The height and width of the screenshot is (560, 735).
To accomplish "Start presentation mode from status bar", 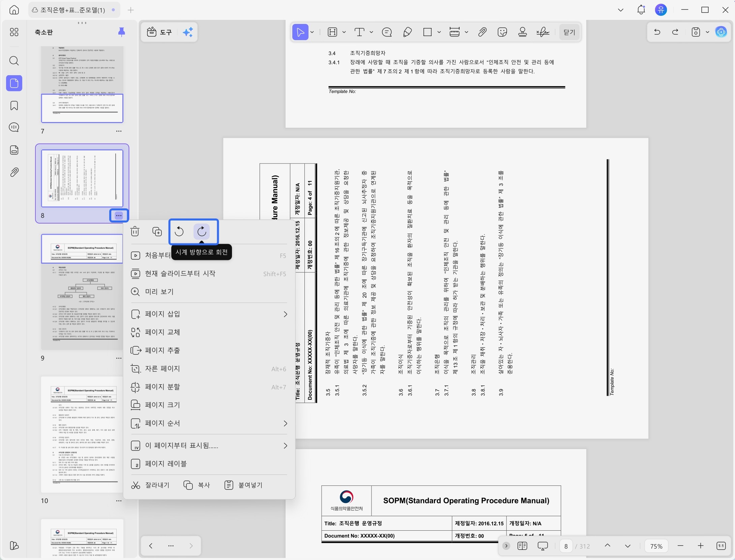I will (543, 546).
